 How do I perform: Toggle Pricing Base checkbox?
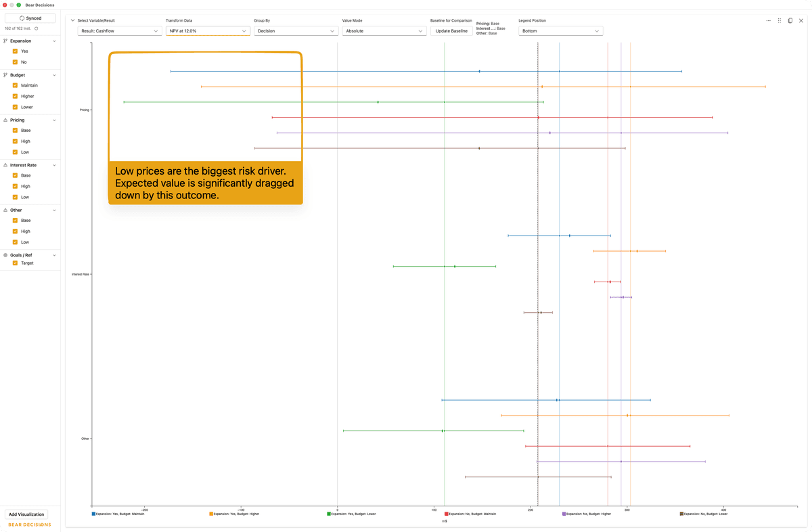coord(15,130)
